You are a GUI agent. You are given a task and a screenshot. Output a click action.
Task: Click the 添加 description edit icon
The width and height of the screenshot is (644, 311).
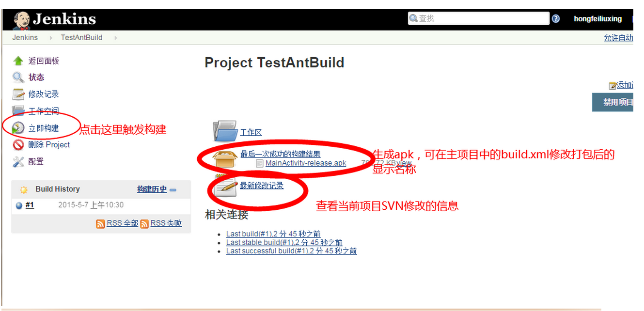pyautogui.click(x=613, y=86)
